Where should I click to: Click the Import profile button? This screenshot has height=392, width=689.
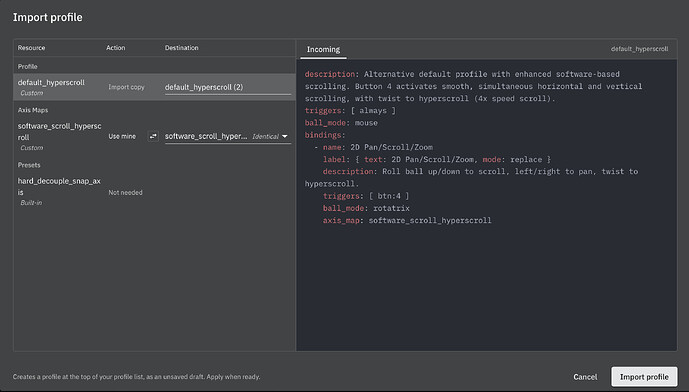point(644,377)
